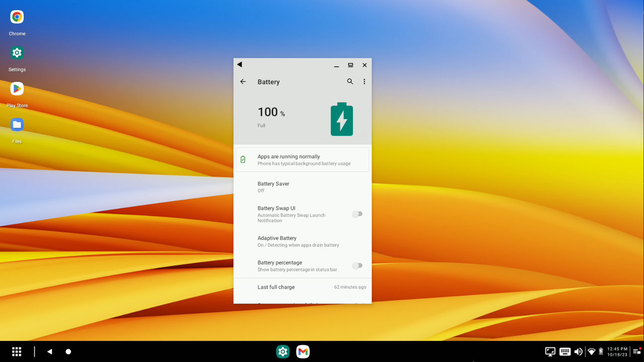Click the Last full charge row
This screenshot has width=644, height=362.
coord(302,287)
